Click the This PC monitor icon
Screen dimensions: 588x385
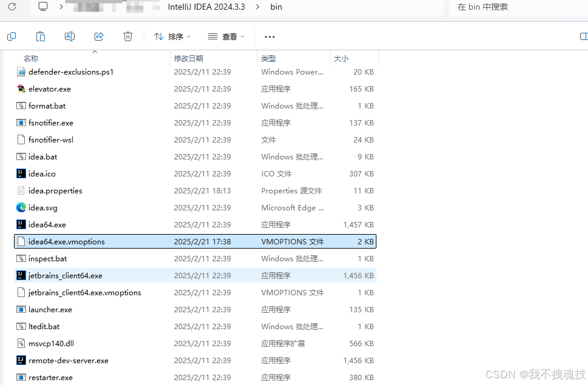[43, 7]
